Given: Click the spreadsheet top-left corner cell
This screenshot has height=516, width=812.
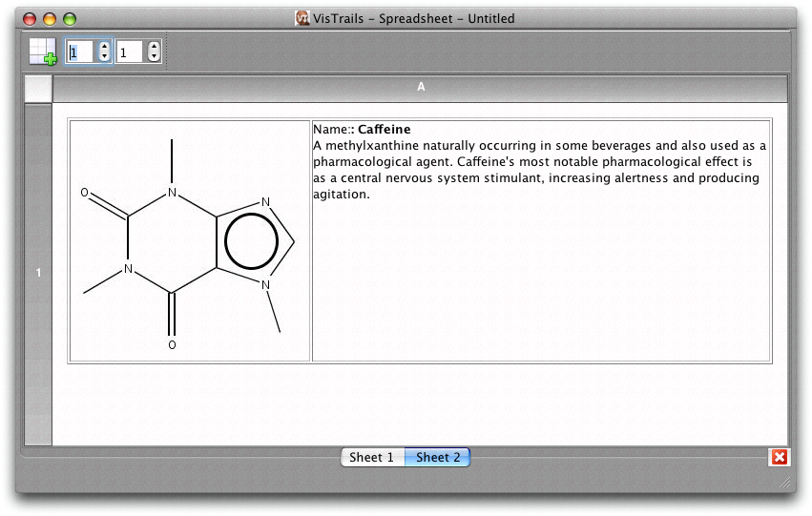Looking at the screenshot, I should pyautogui.click(x=38, y=88).
